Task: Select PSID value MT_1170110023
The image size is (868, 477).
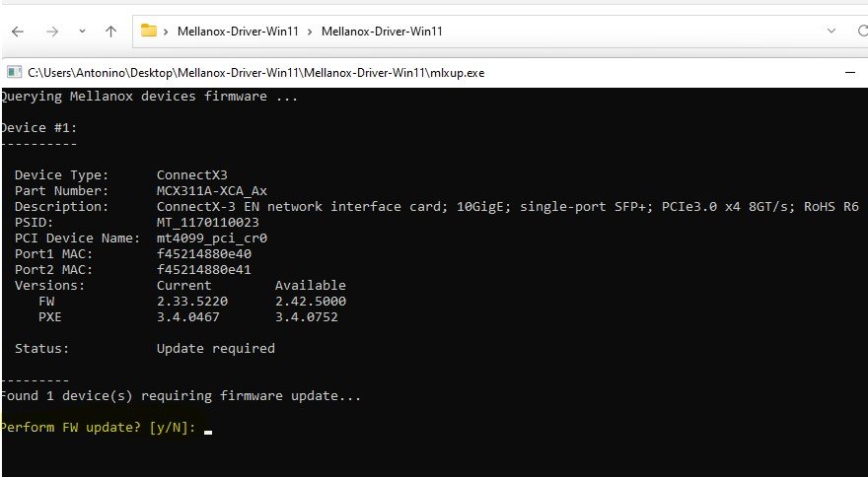Action: (207, 223)
